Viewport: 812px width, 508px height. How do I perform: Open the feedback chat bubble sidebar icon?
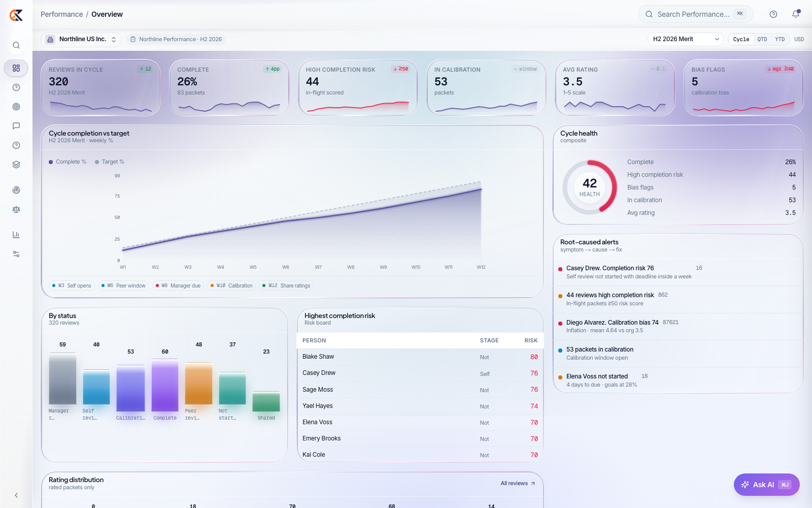pyautogui.click(x=16, y=126)
